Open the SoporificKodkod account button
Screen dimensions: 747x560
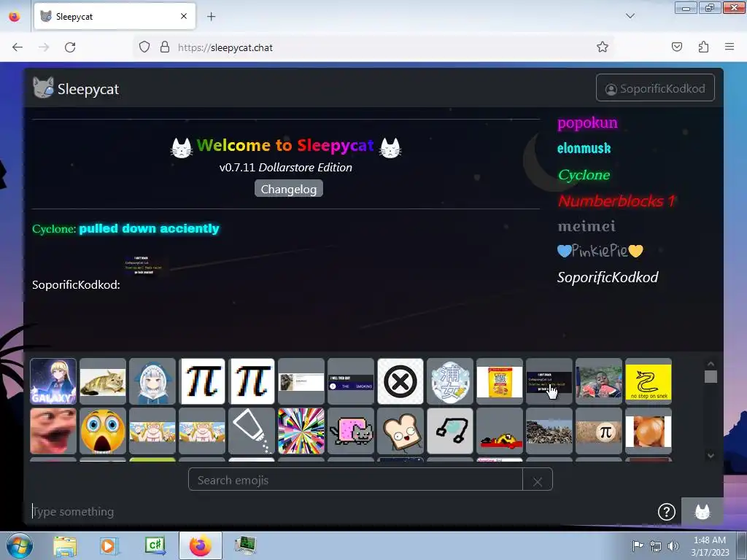655,88
